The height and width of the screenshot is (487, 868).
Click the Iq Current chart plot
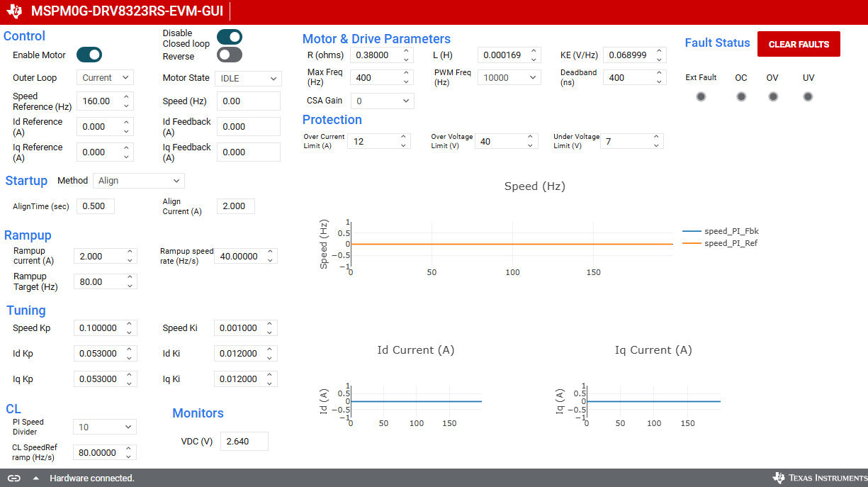pos(653,401)
